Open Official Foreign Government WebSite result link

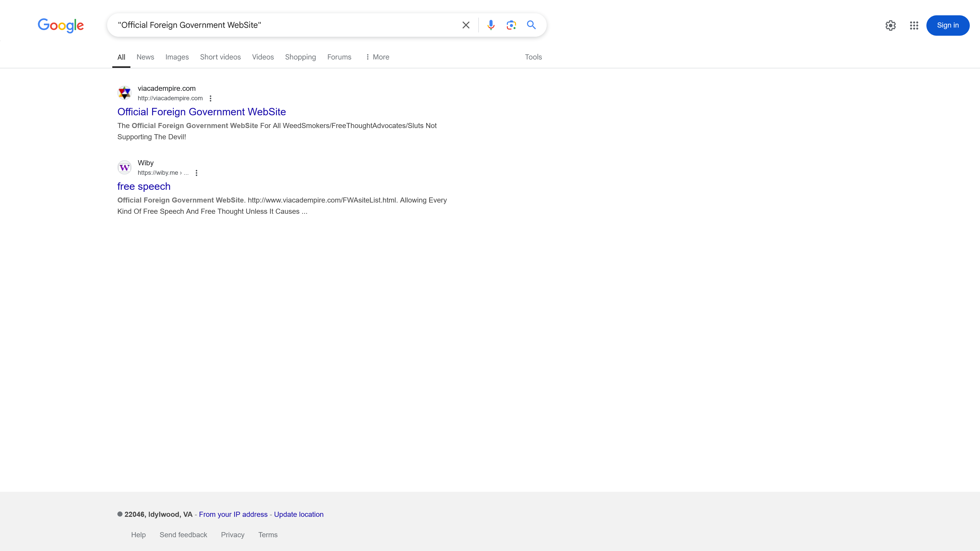click(x=201, y=112)
